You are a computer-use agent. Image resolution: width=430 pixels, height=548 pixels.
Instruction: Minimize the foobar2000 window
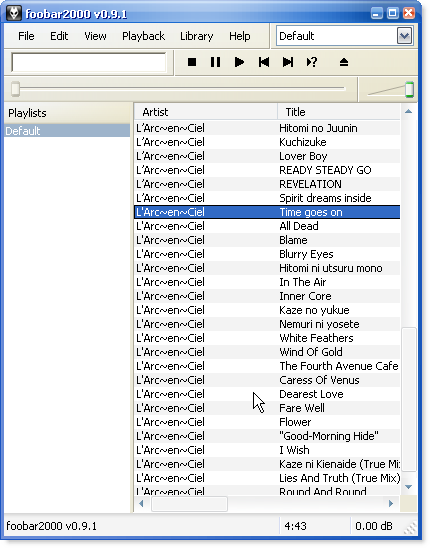point(377,14)
